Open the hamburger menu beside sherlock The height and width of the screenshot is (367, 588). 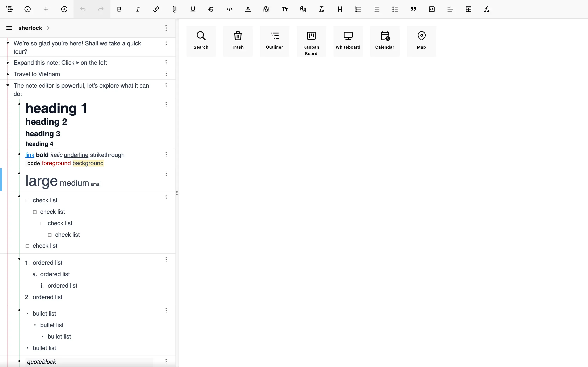point(9,28)
